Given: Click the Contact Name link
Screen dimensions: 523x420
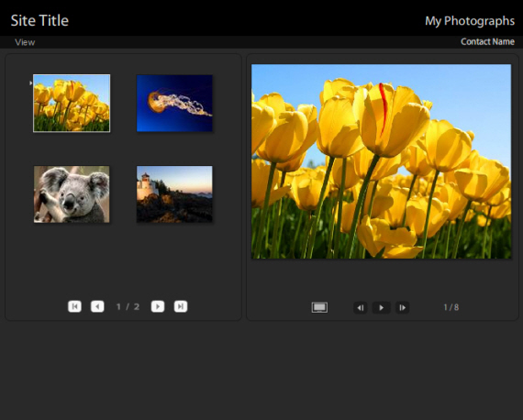Looking at the screenshot, I should click(x=487, y=41).
